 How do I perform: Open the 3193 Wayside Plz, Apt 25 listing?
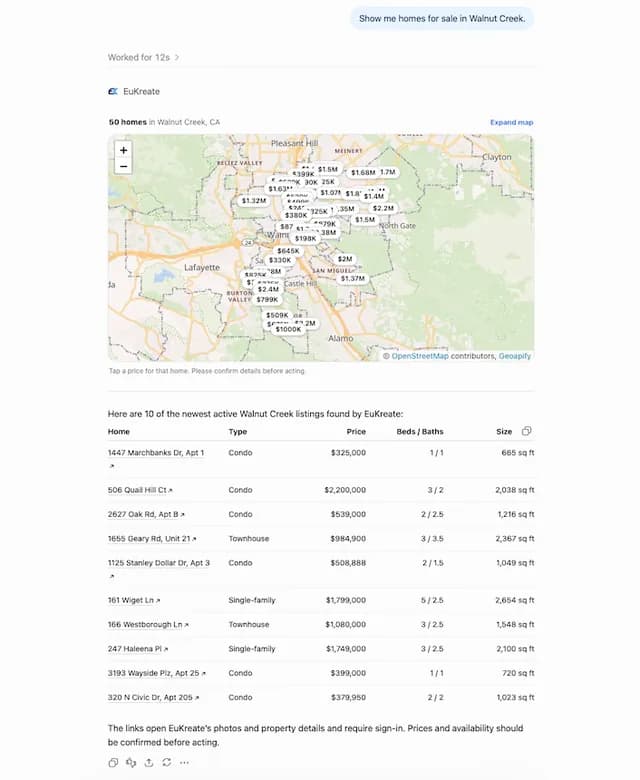157,674
